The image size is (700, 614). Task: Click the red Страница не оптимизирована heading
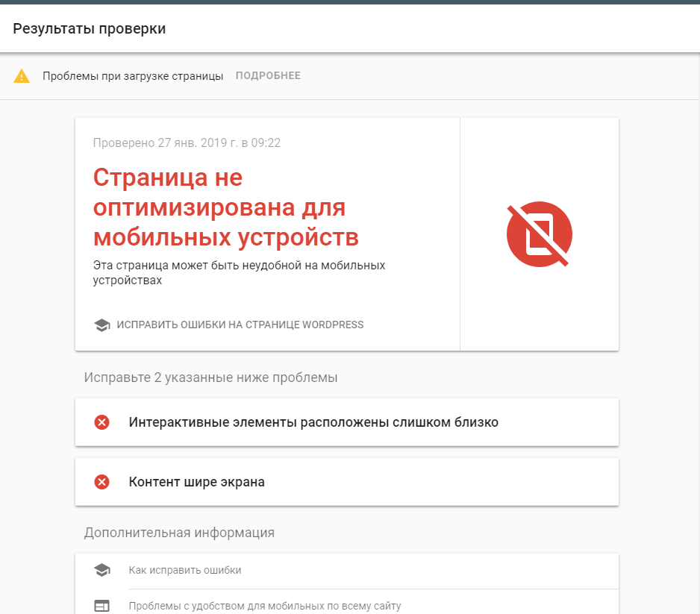[225, 207]
